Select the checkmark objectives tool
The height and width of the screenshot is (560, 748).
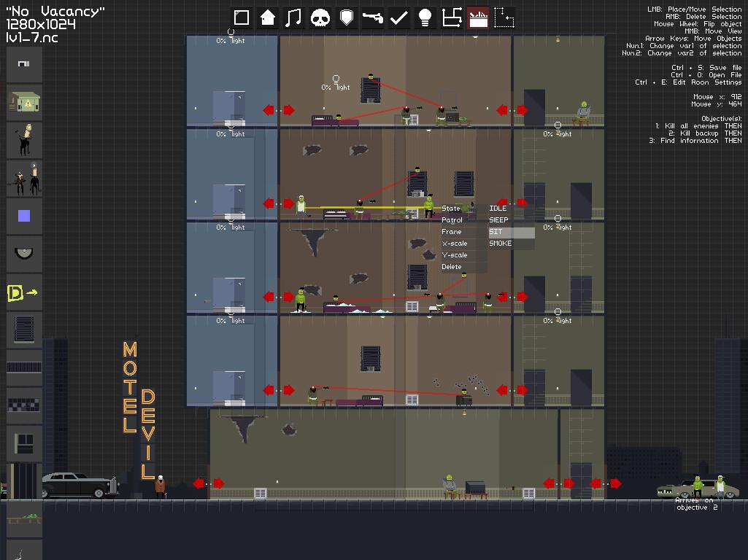399,16
